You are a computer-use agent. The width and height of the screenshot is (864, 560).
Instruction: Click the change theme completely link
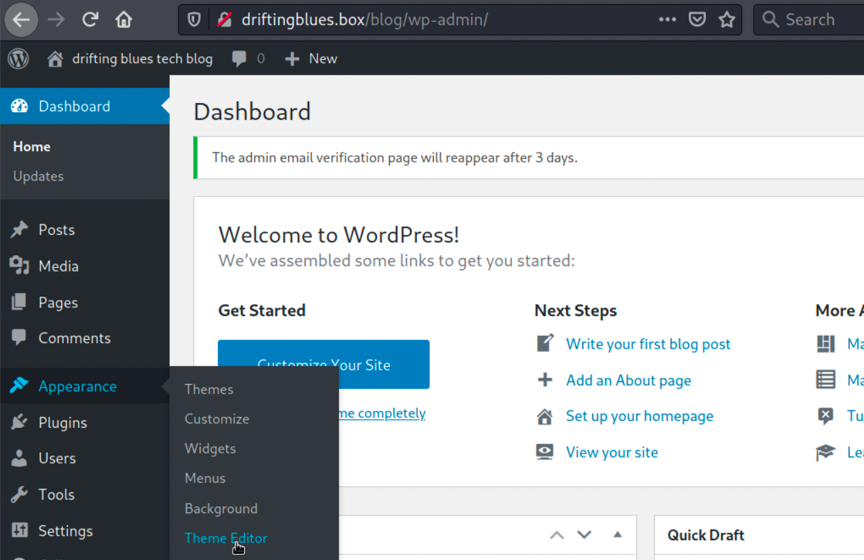(x=382, y=413)
